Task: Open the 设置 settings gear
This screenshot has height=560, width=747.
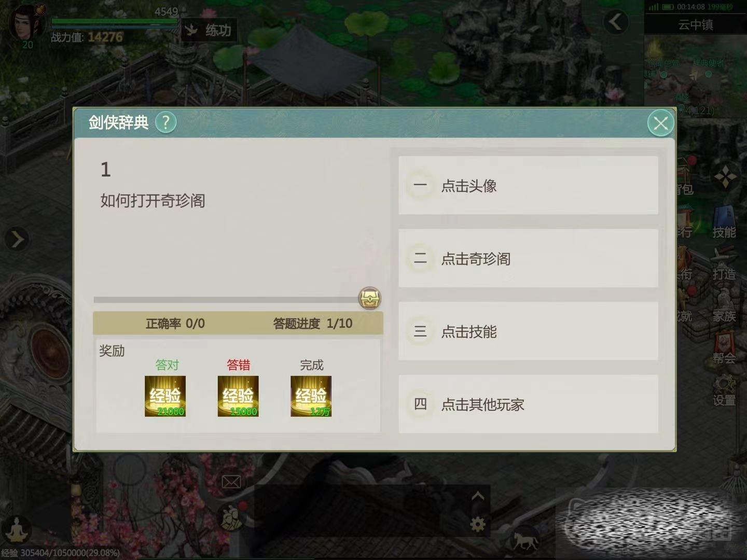Action: pos(724,390)
